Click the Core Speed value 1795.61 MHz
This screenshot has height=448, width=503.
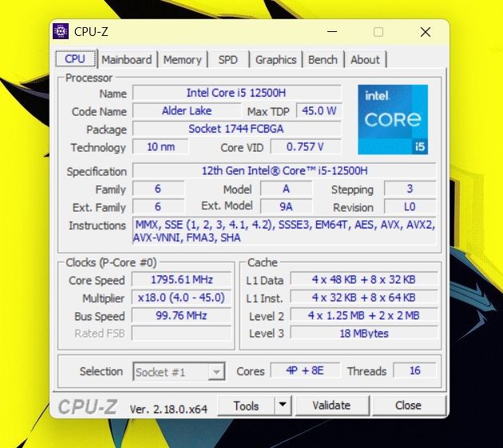[181, 280]
